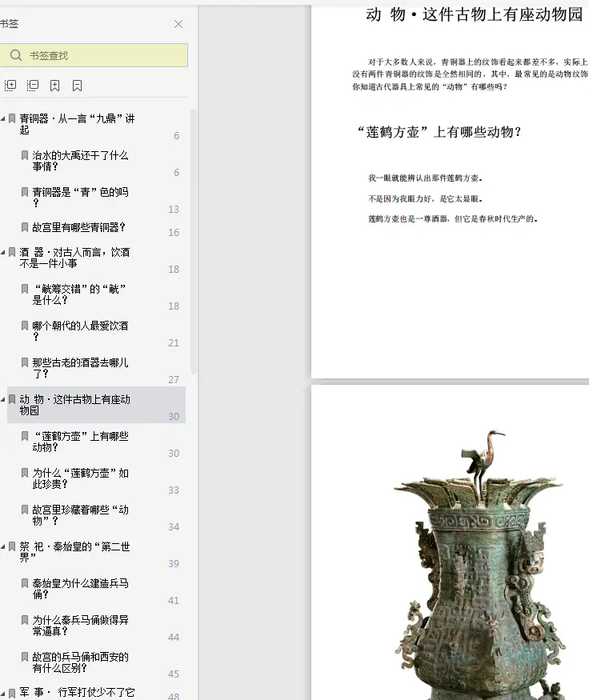
Task: Click page number 16 in bookmark list
Action: (174, 233)
